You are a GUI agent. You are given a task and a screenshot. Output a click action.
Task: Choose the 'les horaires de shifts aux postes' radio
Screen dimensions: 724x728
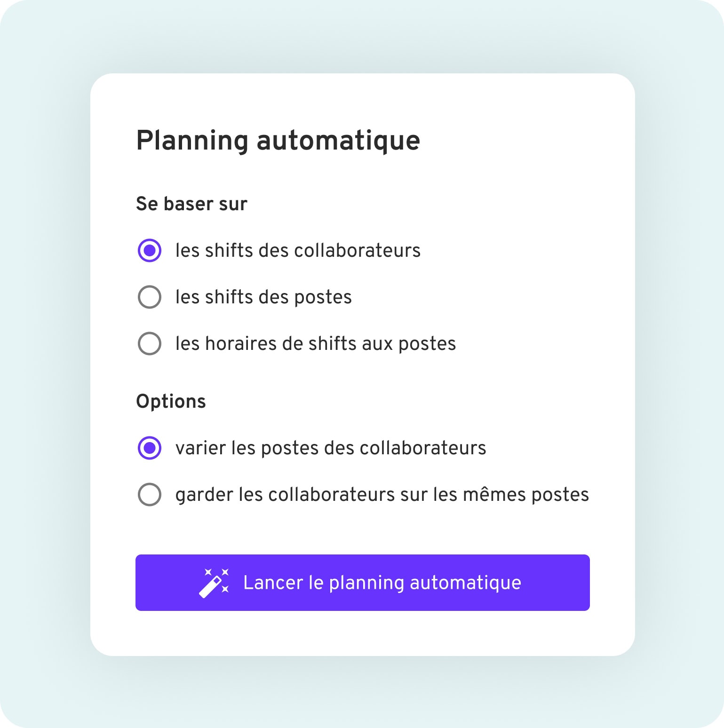point(150,343)
